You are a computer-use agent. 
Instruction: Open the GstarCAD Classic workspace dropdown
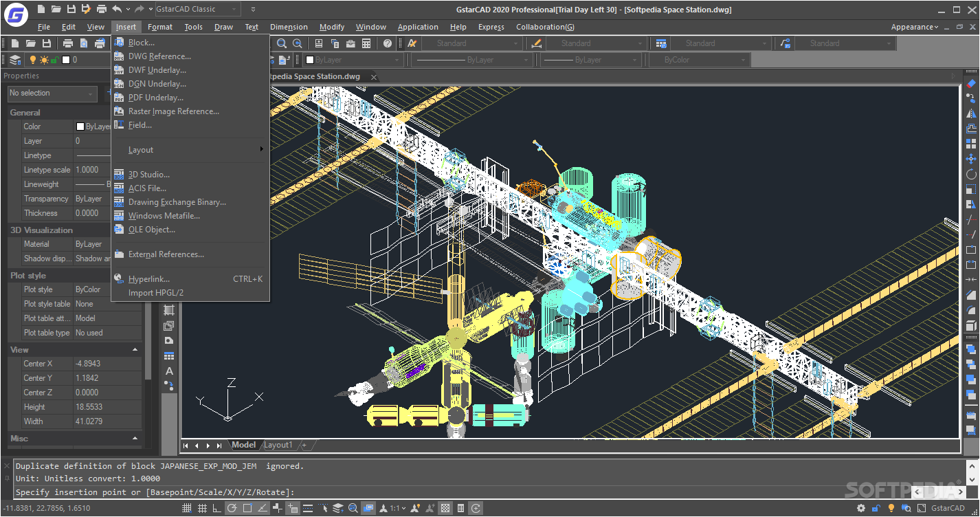[197, 9]
